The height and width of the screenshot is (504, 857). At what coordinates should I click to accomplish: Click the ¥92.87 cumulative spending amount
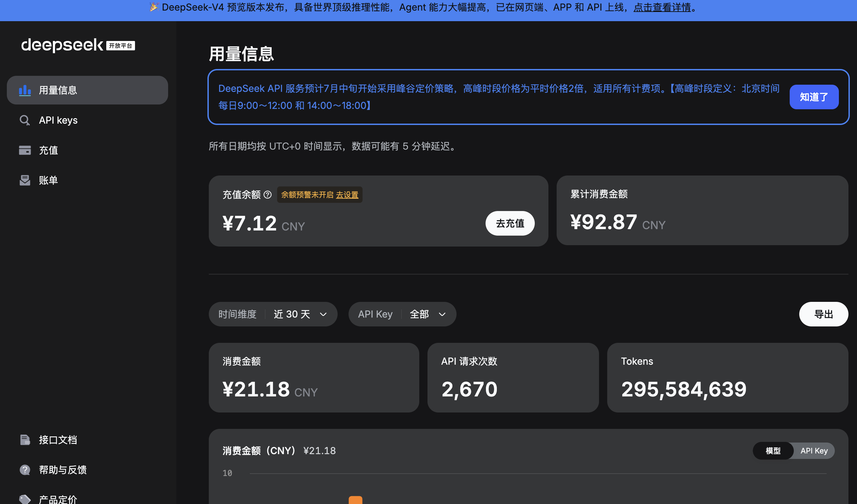(x=604, y=222)
